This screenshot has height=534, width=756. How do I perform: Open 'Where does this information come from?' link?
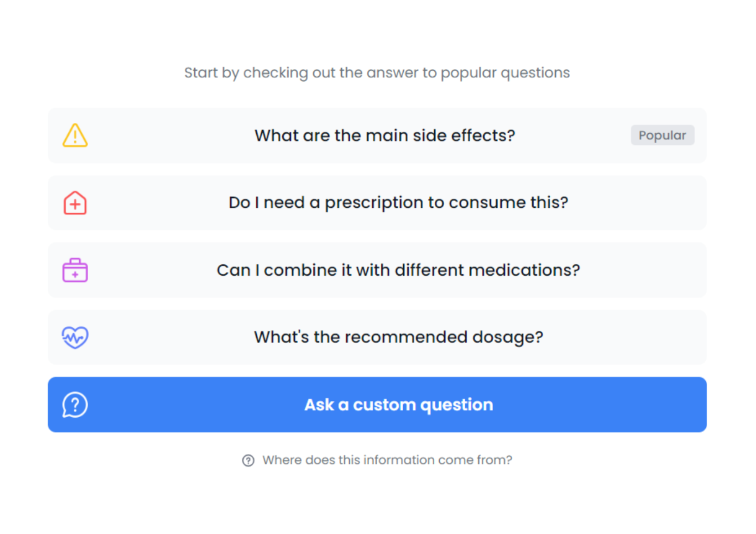tap(387, 460)
